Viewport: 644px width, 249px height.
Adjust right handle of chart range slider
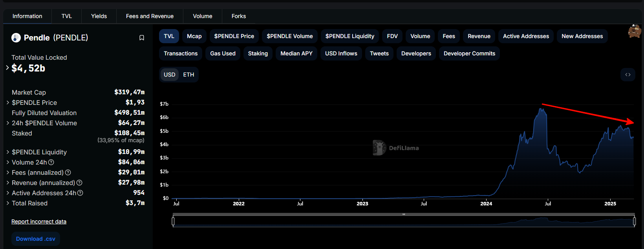tap(634, 222)
